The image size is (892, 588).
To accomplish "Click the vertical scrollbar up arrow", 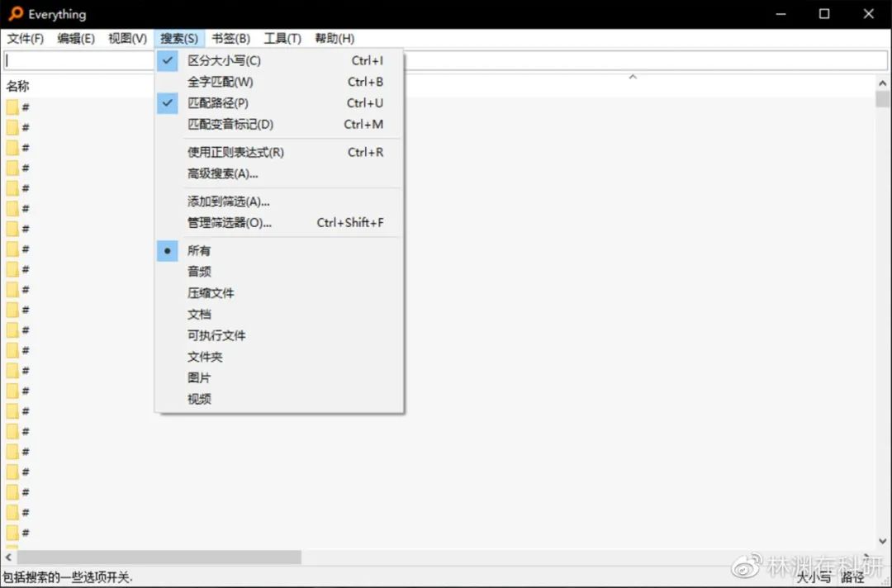I will coord(882,83).
